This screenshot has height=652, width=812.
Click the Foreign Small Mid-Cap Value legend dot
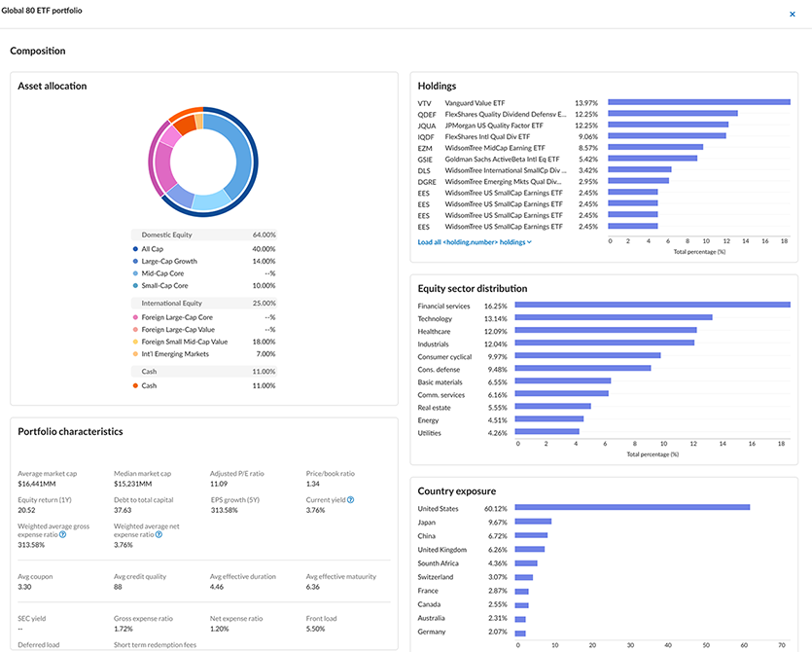(134, 342)
